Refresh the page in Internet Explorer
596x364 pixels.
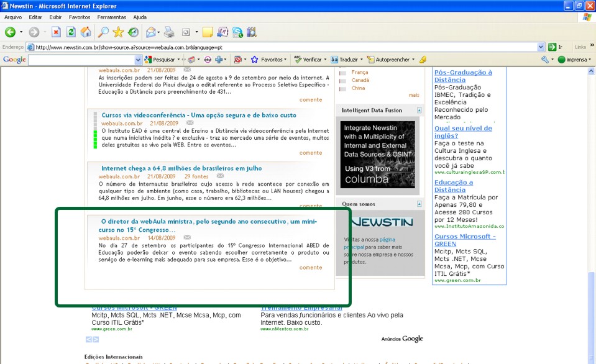coord(71,32)
